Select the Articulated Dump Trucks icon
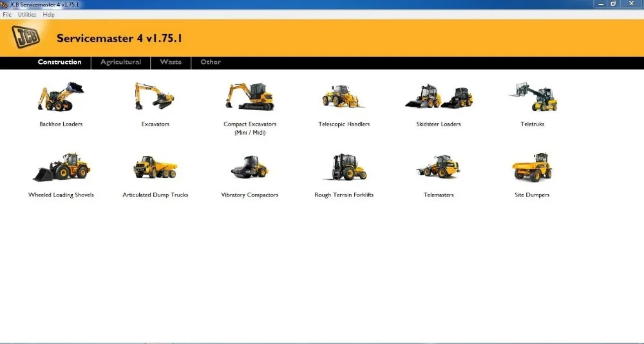Viewport: 644px width, 344px height. pos(155,167)
